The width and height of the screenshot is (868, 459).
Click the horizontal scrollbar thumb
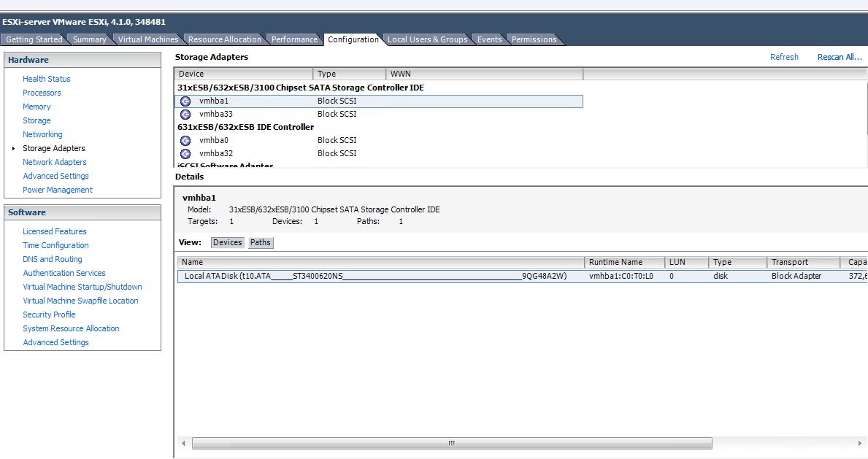coord(452,444)
